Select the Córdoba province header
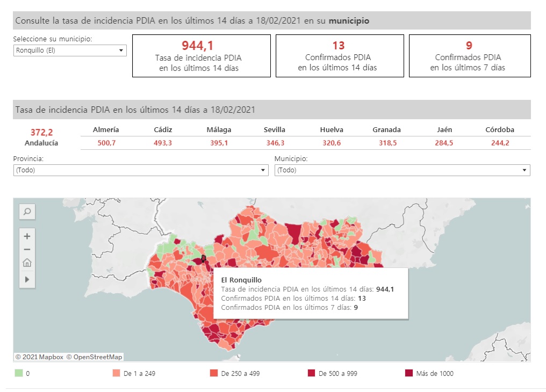 point(500,129)
